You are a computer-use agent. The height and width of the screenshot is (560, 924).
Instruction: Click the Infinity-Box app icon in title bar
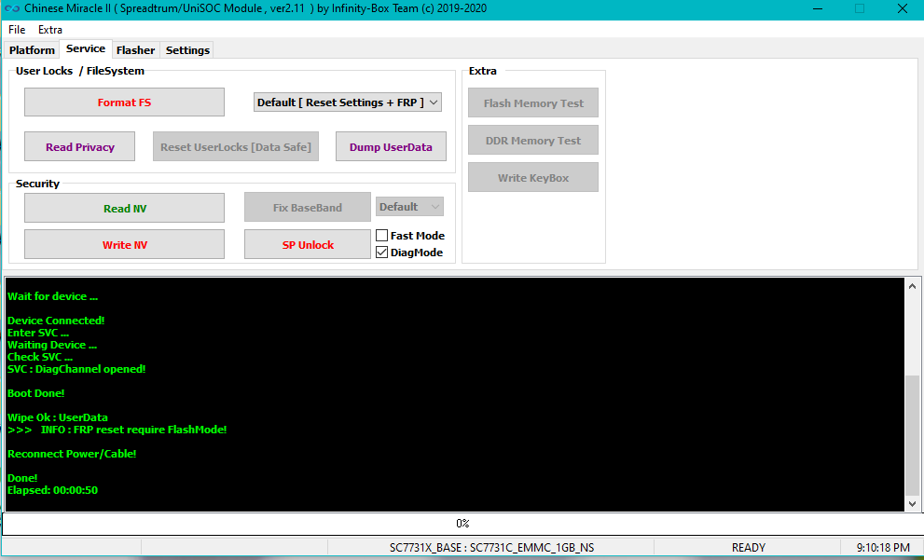12,8
